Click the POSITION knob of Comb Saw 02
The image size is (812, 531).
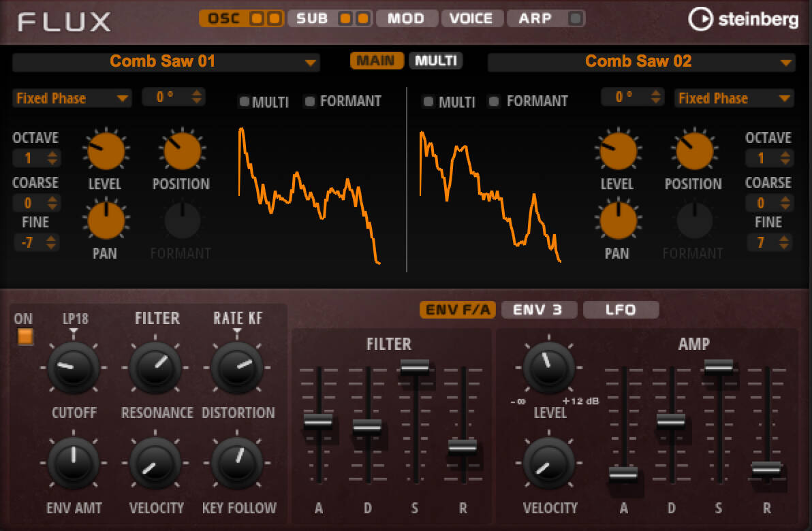(x=694, y=150)
